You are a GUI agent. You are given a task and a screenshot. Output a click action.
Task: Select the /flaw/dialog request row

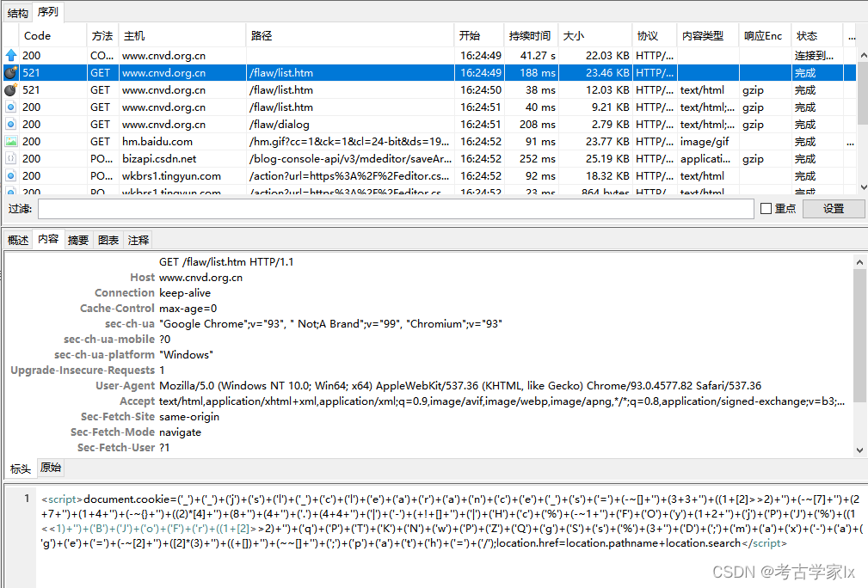430,124
